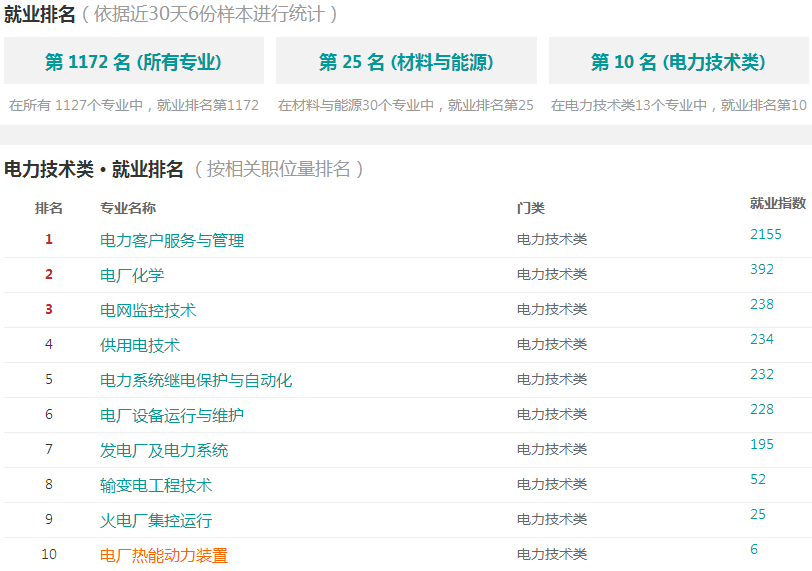The width and height of the screenshot is (812, 571).
Task: Click red rank number 1
Action: (x=49, y=239)
